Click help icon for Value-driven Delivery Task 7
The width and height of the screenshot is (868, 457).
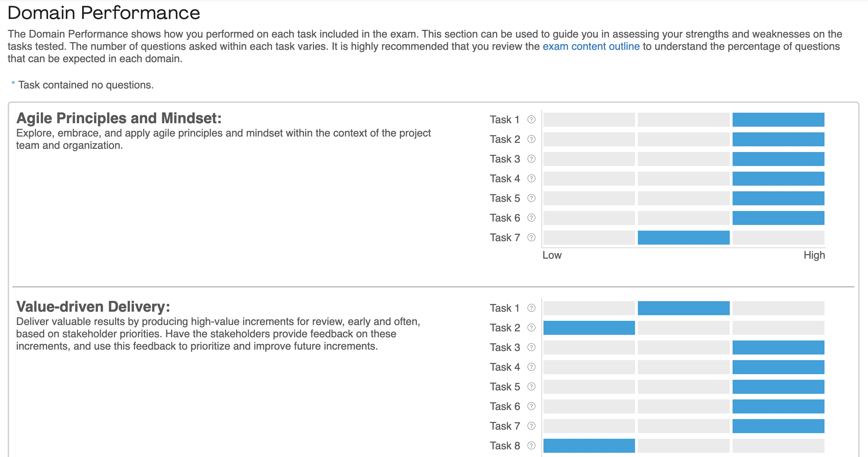pyautogui.click(x=532, y=426)
